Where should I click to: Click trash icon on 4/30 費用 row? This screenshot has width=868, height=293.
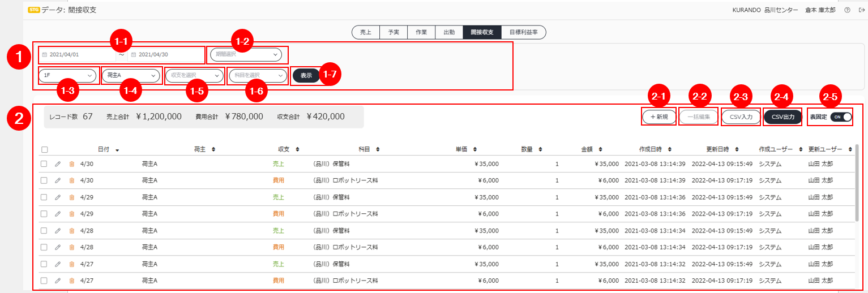[x=71, y=180]
